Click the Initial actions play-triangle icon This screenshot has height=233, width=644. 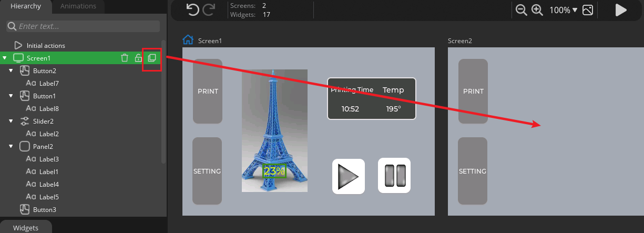[x=18, y=45]
